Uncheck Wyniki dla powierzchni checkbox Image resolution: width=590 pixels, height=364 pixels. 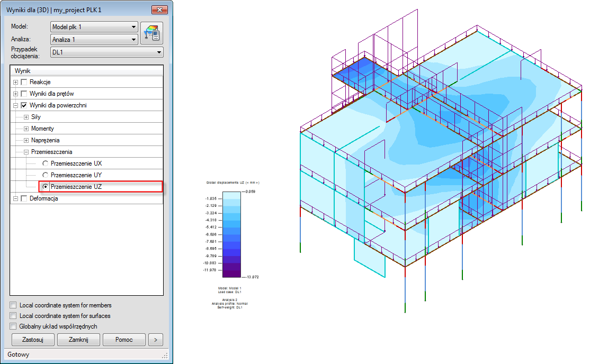pos(24,105)
